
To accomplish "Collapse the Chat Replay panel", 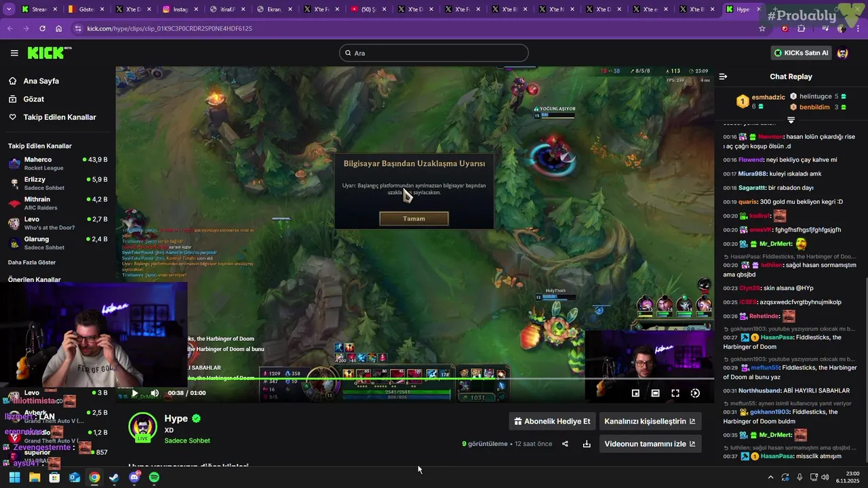I will [723, 77].
